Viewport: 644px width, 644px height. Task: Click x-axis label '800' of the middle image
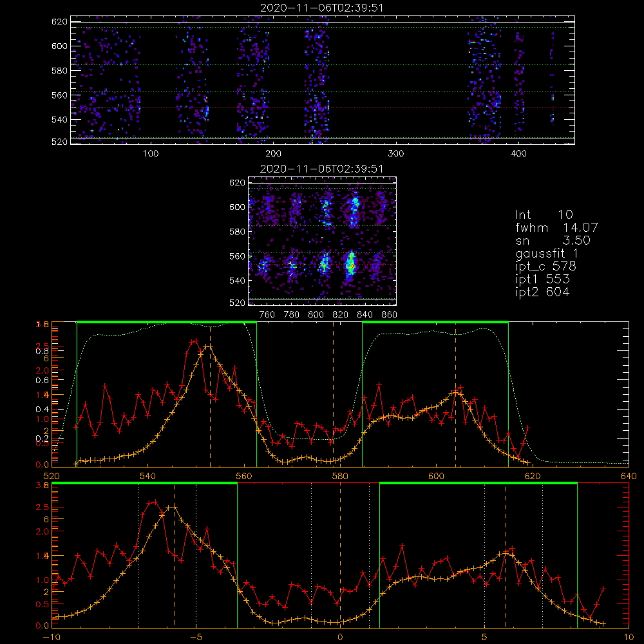[x=316, y=315]
